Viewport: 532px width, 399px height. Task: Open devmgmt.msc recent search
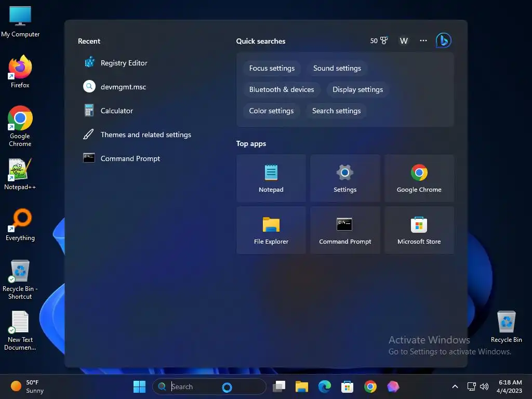tap(114, 87)
